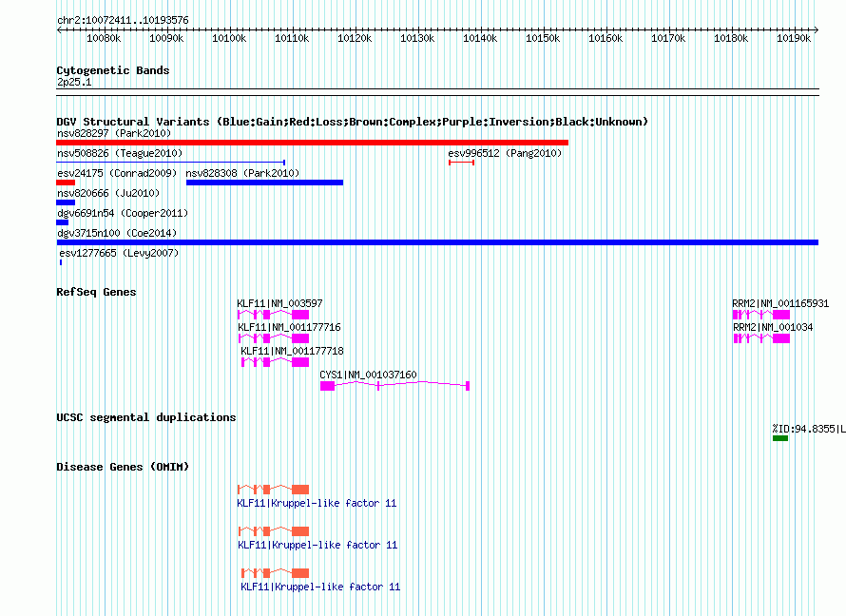Open the nsv828308 (Park2010) label
The width and height of the screenshot is (846, 616).
tap(242, 173)
